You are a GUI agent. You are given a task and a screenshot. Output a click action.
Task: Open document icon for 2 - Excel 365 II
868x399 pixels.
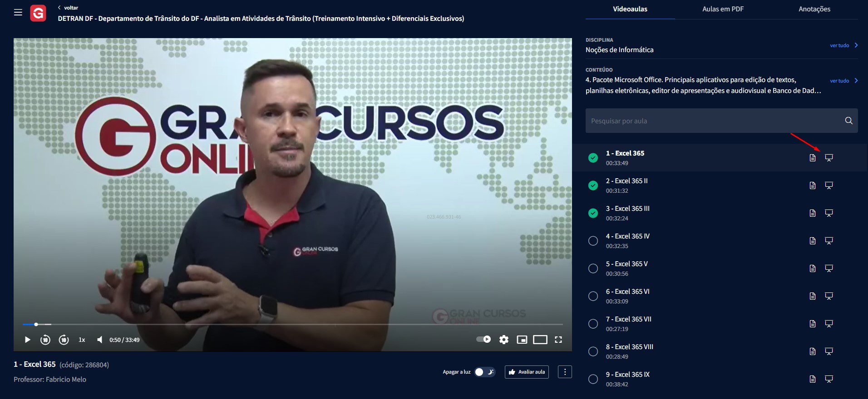[813, 185]
